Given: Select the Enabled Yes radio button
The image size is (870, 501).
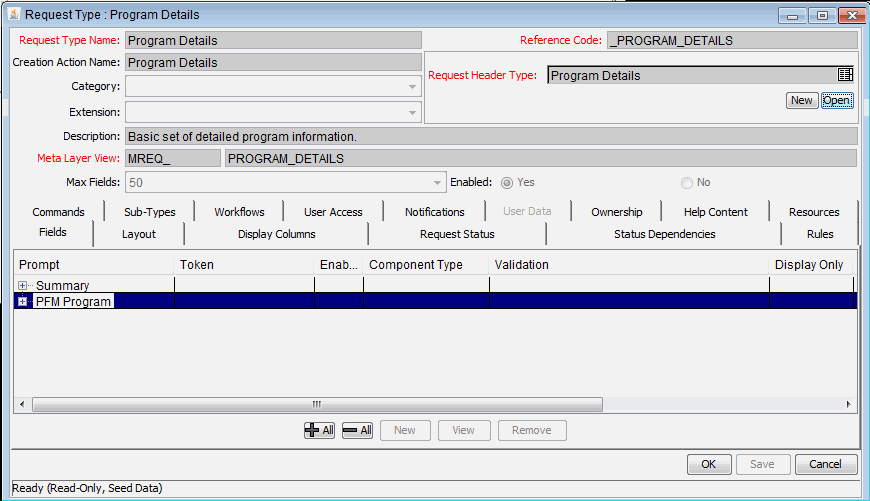Looking at the screenshot, I should tap(507, 183).
